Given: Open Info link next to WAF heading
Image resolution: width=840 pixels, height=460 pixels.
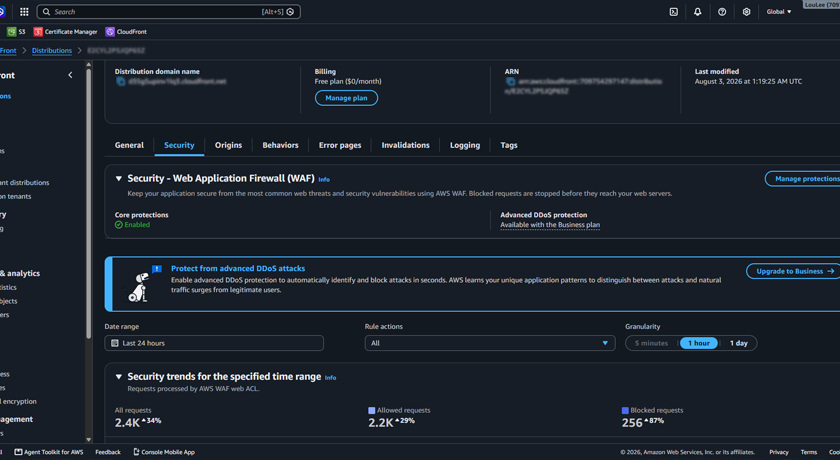Looking at the screenshot, I should [x=324, y=179].
